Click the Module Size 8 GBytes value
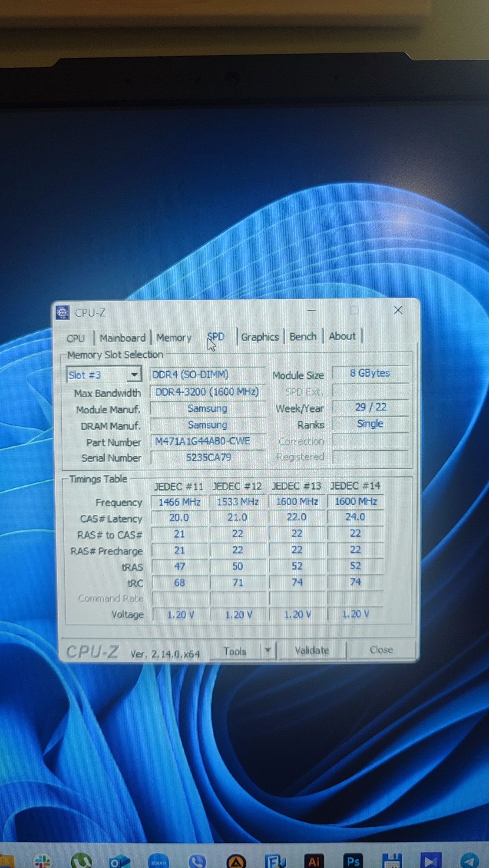 pos(370,373)
